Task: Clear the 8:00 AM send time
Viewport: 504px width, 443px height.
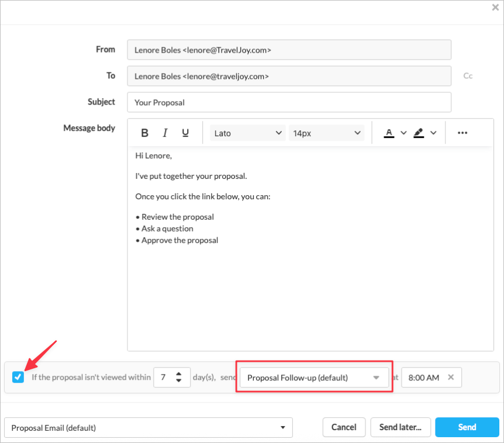Action: point(451,378)
